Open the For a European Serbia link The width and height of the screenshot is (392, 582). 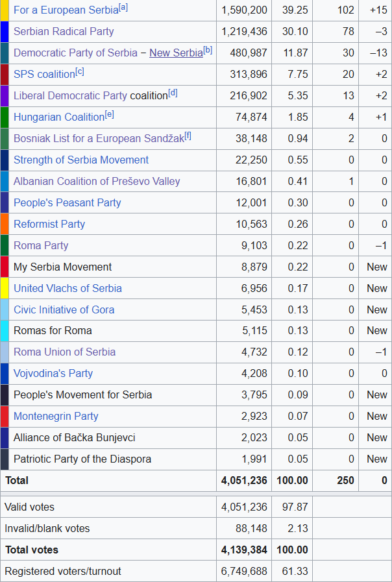[66, 10]
